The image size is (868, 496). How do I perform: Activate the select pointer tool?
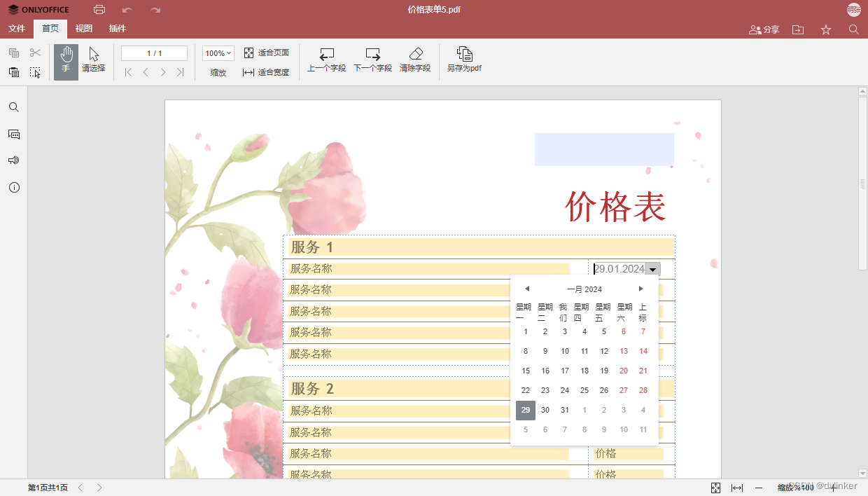pos(94,62)
